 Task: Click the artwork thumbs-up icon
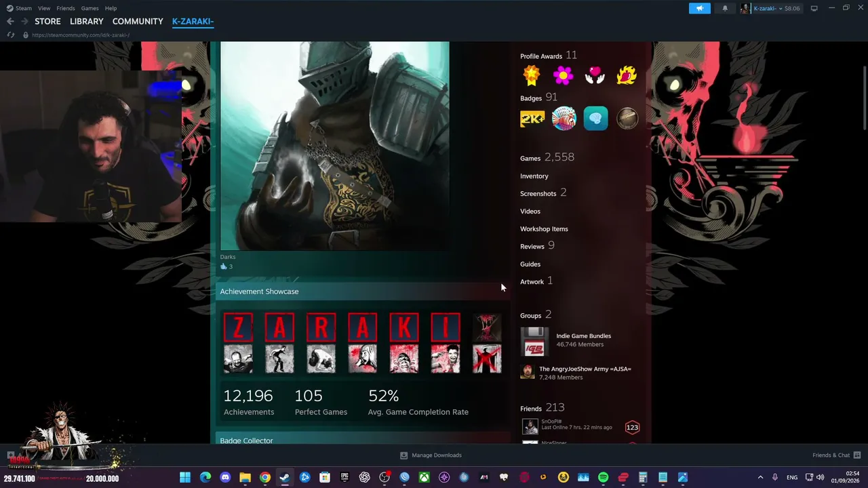pos(223,266)
